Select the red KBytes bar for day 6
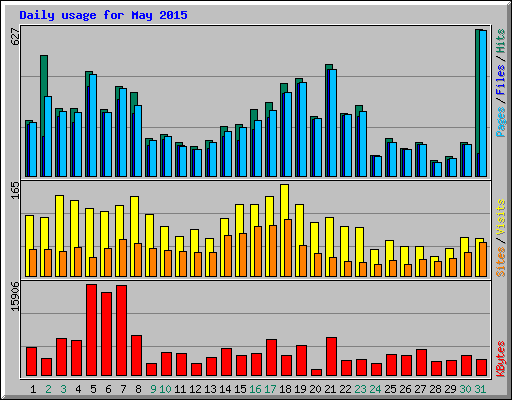The image size is (512, 400). tap(106, 334)
